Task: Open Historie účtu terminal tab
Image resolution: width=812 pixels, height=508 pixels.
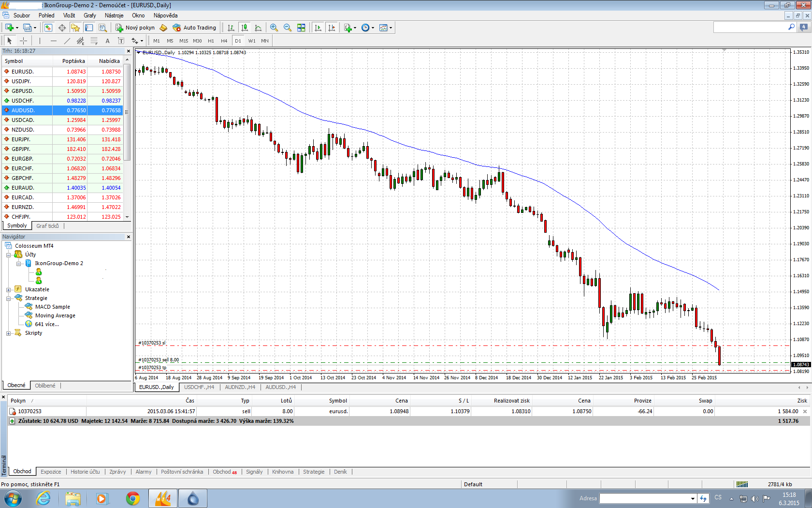Action: tap(85, 472)
